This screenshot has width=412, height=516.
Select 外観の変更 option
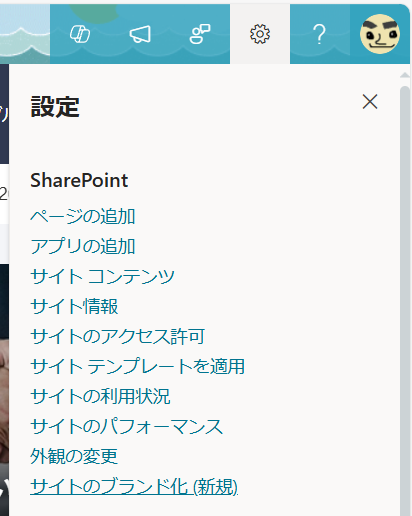coord(74,456)
